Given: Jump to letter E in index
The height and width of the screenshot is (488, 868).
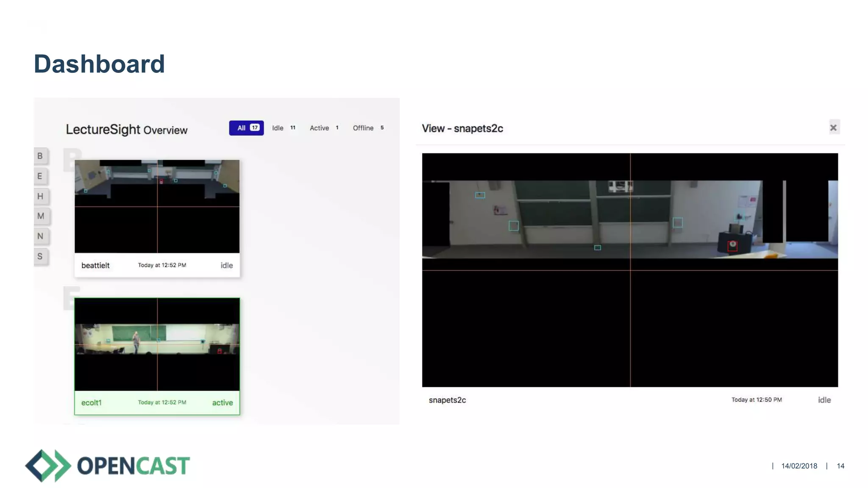Looking at the screenshot, I should [40, 176].
